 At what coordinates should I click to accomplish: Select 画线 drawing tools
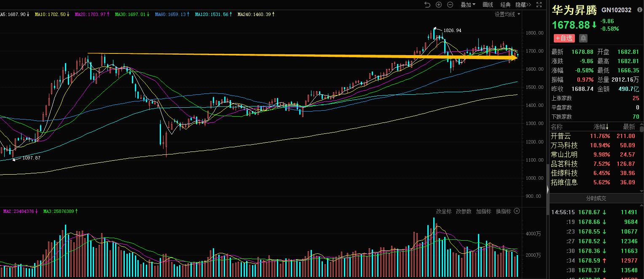(x=488, y=5)
